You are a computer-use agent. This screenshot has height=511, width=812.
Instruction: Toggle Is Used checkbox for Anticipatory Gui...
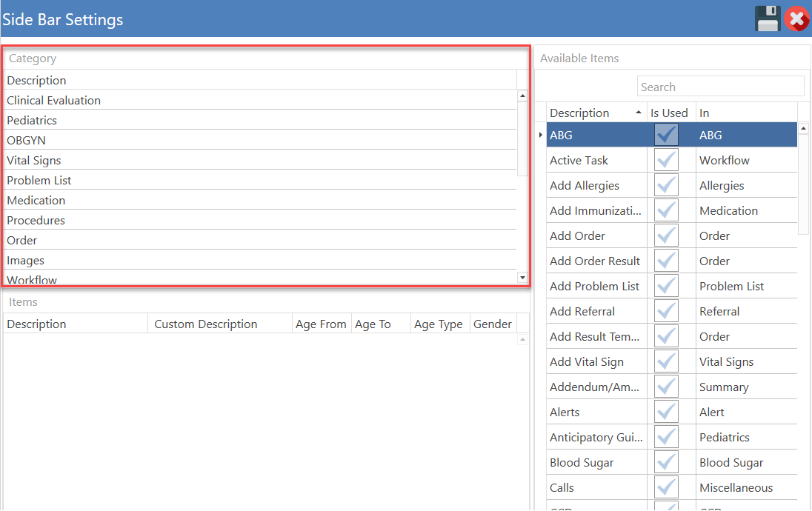click(x=666, y=437)
